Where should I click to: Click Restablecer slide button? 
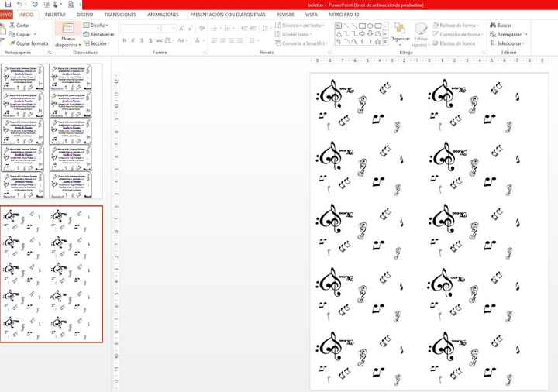click(x=99, y=35)
